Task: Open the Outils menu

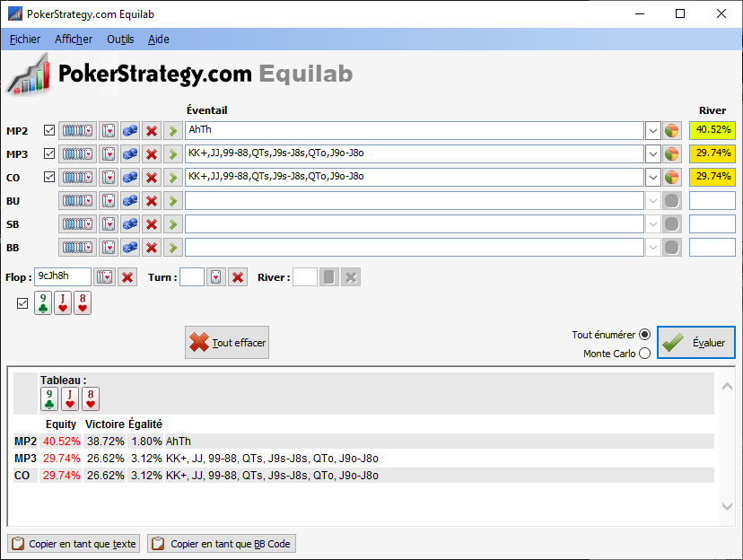Action: coord(120,39)
